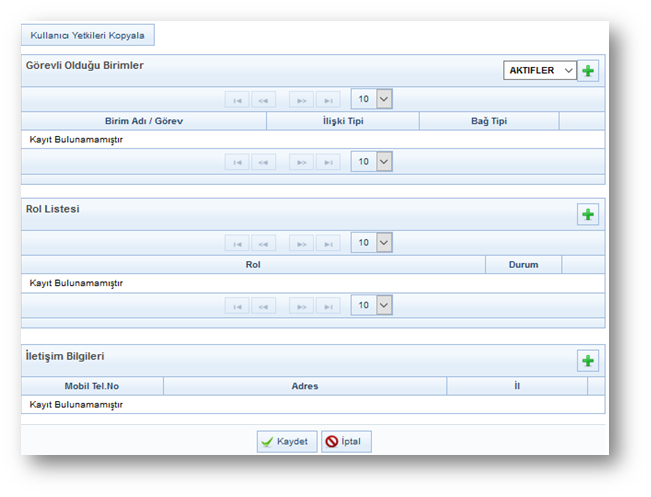This screenshot has width=651, height=497.
Task: Click the Kullanıcı Yetkileri Kopyala button
Action: click(88, 36)
